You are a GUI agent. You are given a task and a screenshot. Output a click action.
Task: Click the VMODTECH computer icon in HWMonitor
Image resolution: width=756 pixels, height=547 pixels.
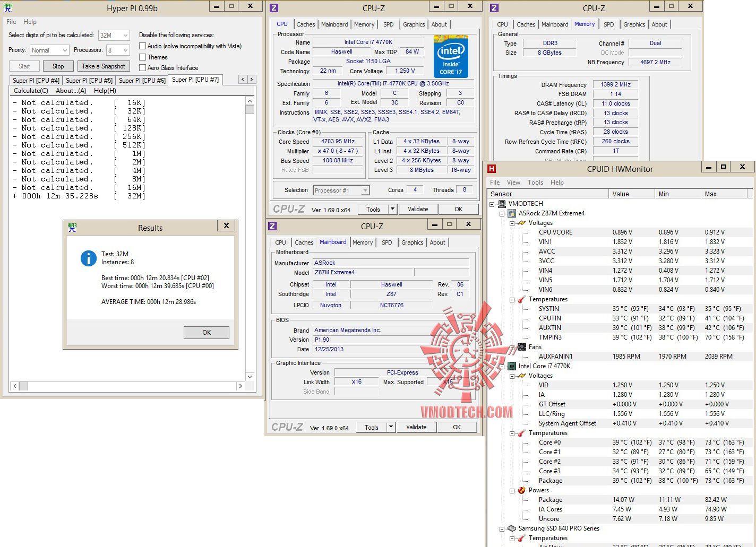click(502, 204)
